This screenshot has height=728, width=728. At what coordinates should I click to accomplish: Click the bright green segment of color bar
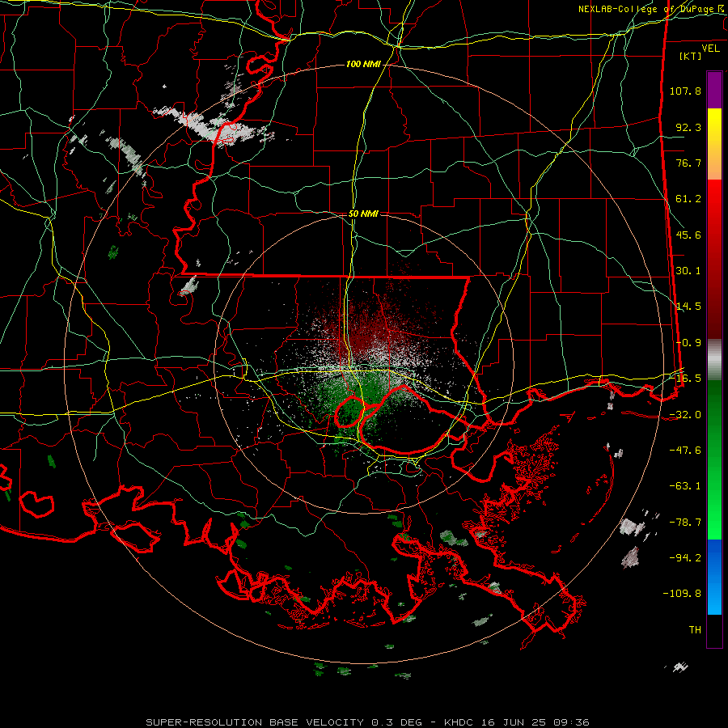click(714, 459)
